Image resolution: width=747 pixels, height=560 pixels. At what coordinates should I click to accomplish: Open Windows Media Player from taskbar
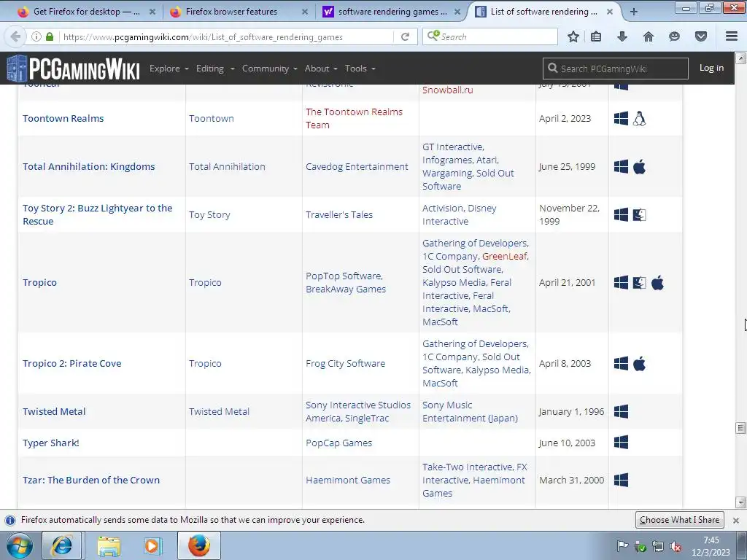tap(153, 545)
